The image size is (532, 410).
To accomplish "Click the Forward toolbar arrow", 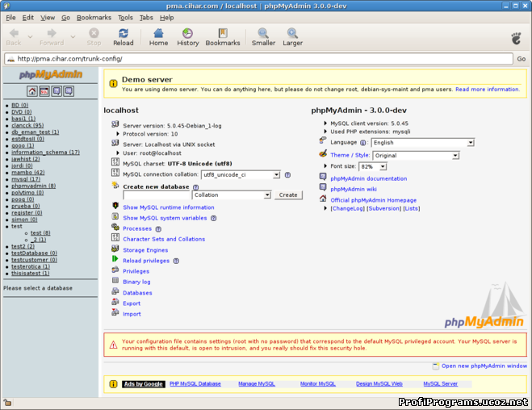I will point(52,33).
